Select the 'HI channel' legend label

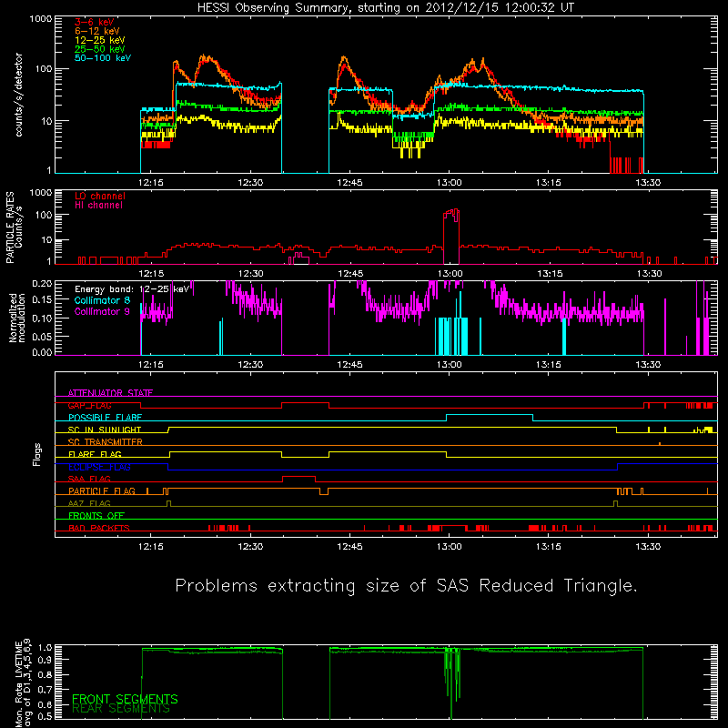pyautogui.click(x=98, y=206)
